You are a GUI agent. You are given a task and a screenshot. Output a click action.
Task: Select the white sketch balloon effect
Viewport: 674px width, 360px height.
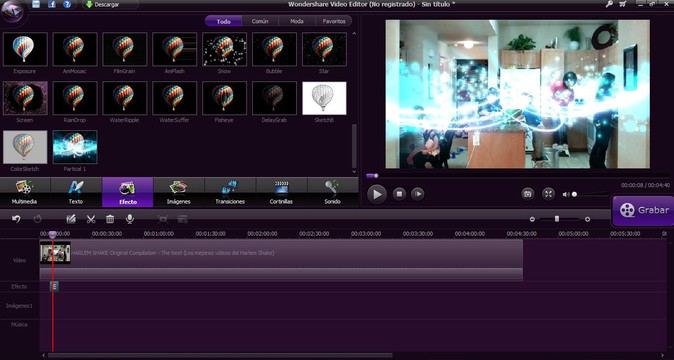pos(324,98)
